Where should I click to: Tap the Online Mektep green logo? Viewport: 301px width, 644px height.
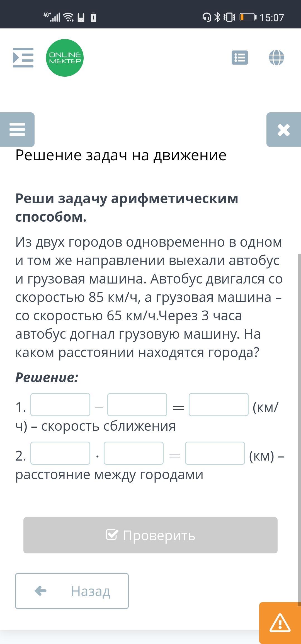click(65, 58)
